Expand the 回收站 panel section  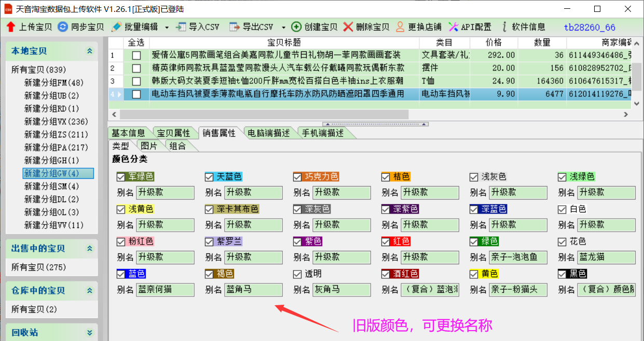89,333
